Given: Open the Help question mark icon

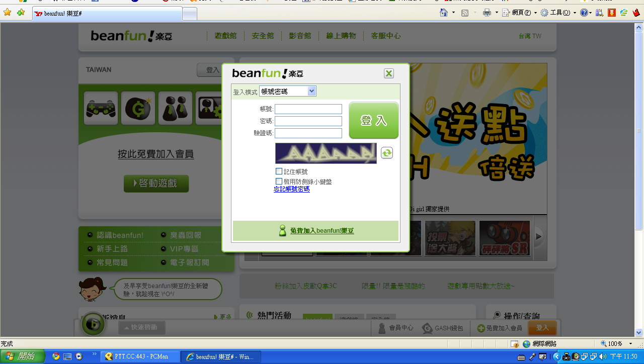Looking at the screenshot, I should click(x=584, y=13).
